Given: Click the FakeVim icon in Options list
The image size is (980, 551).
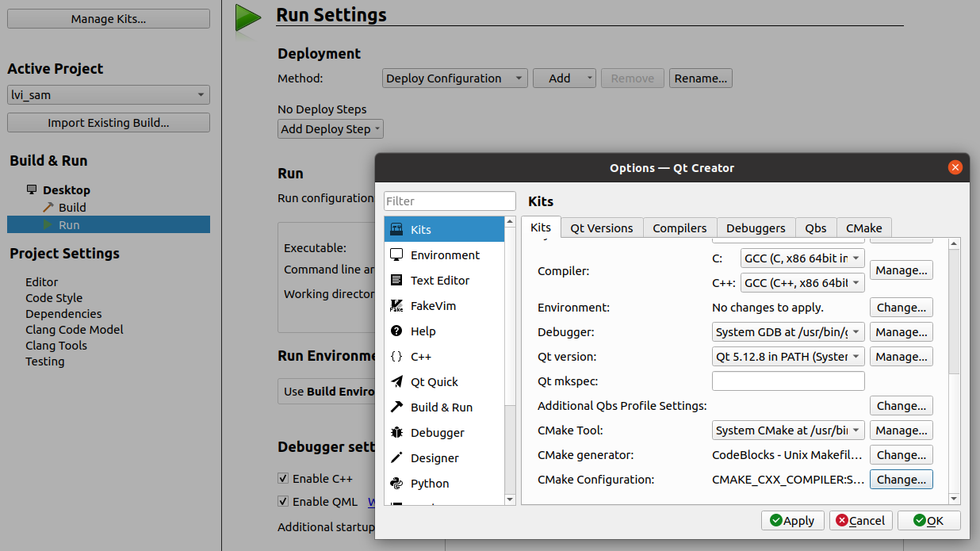Looking at the screenshot, I should click(396, 306).
